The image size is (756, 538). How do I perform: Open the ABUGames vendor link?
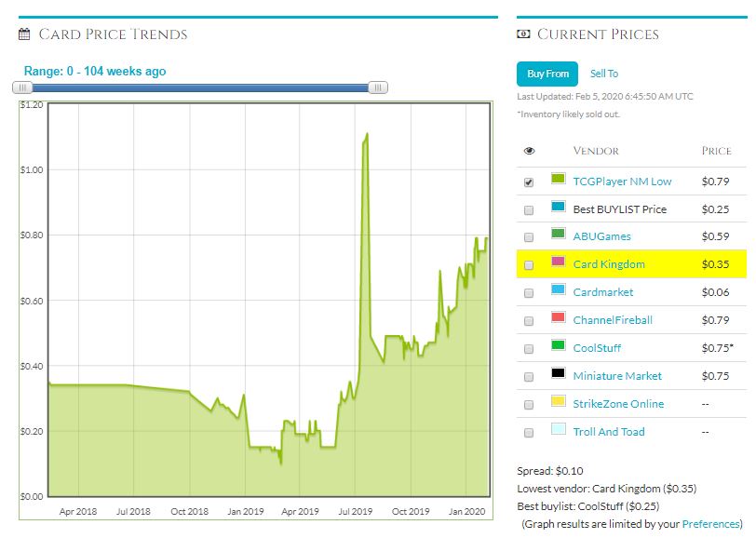pos(601,236)
